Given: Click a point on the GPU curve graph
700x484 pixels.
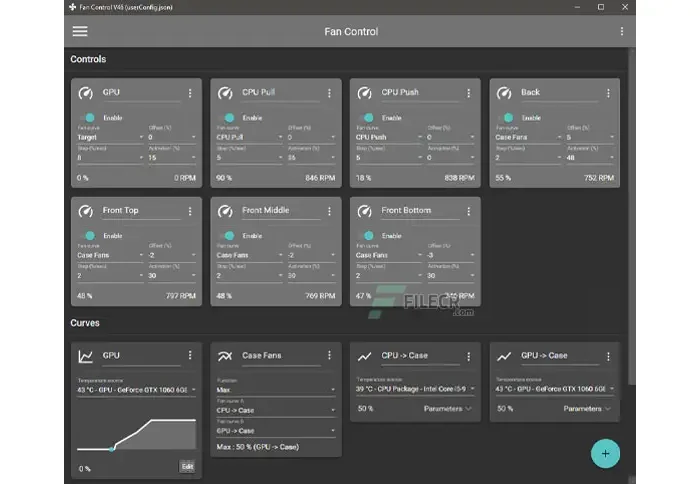Looking at the screenshot, I should pos(112,448).
